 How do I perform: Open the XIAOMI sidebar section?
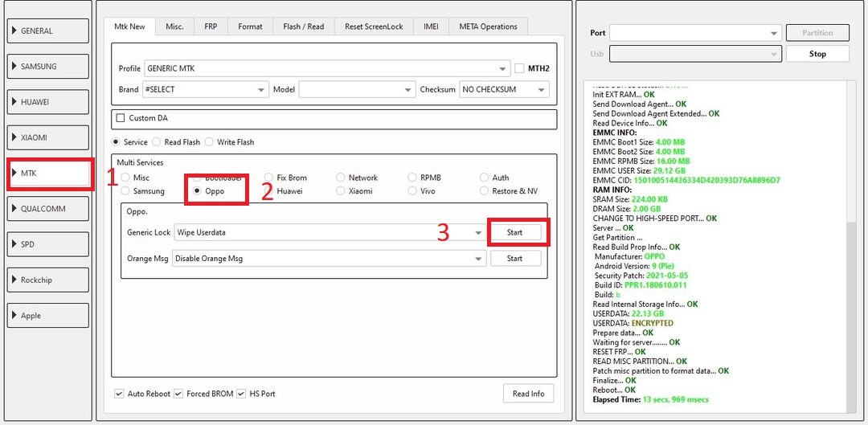tap(48, 138)
